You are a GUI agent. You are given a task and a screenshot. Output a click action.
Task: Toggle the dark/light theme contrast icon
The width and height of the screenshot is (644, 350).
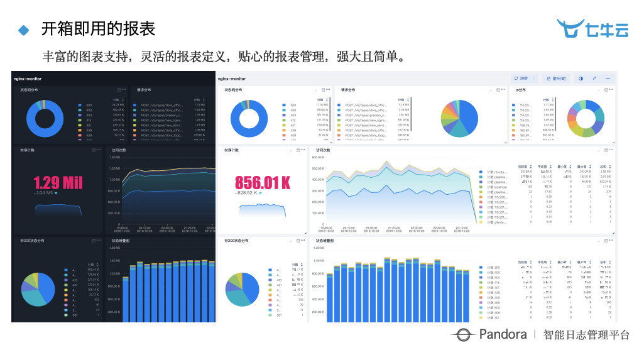(581, 79)
